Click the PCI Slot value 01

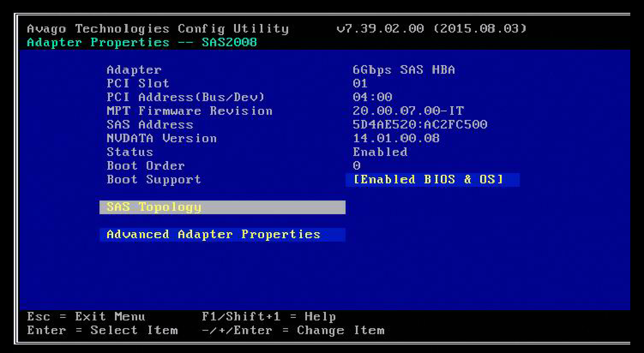pyautogui.click(x=360, y=83)
